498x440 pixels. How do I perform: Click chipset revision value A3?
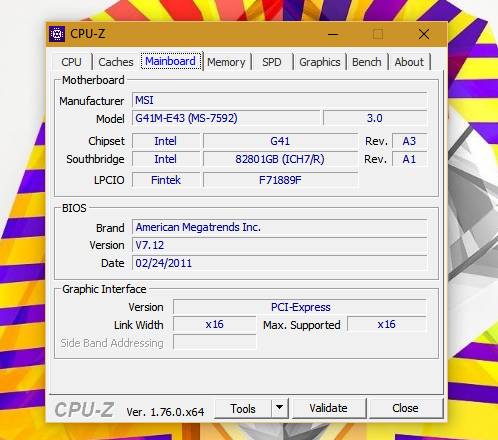409,141
